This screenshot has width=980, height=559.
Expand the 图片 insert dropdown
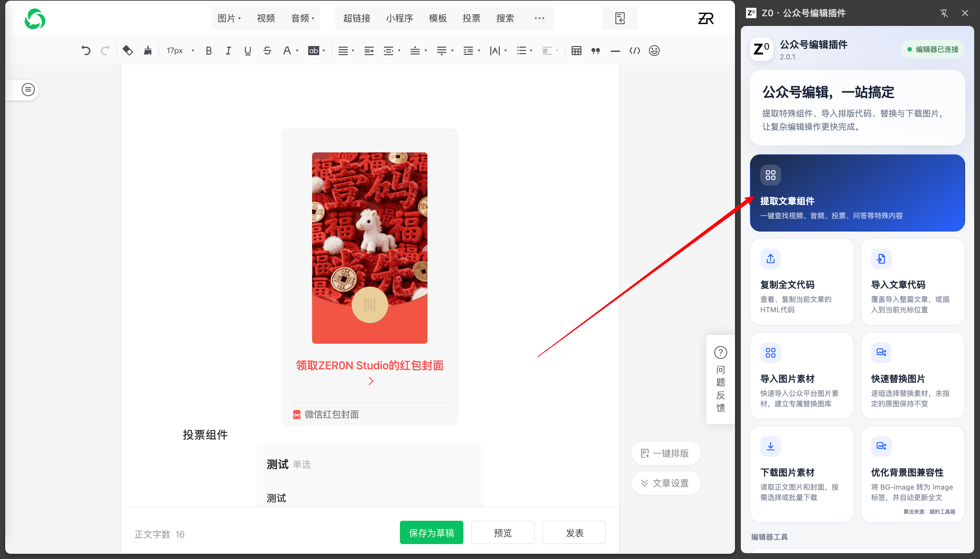pyautogui.click(x=229, y=18)
